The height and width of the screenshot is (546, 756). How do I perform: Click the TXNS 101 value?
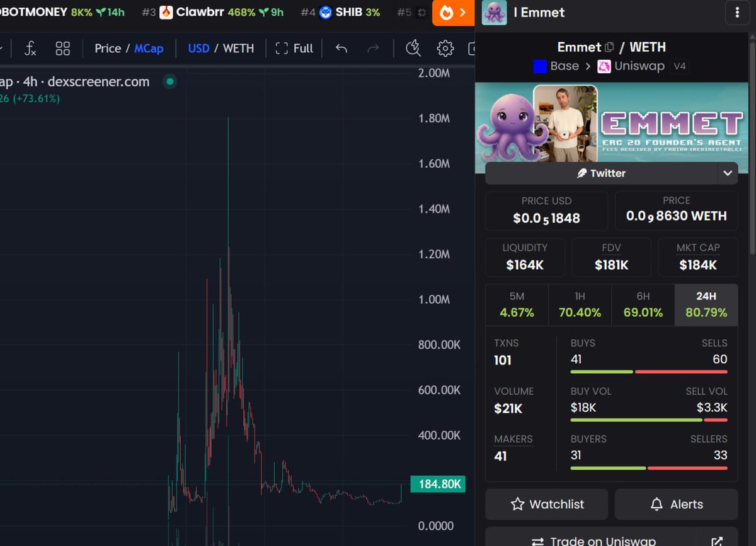pyautogui.click(x=503, y=361)
